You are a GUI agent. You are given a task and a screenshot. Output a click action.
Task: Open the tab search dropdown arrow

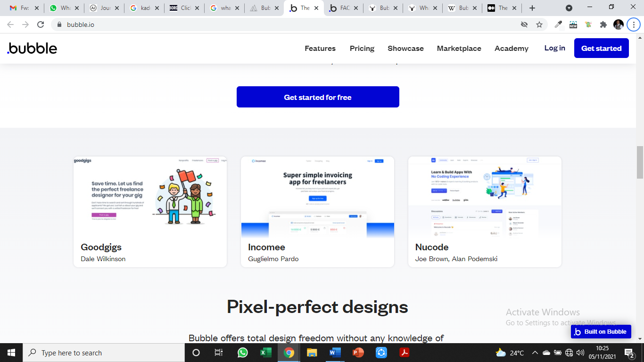[569, 8]
